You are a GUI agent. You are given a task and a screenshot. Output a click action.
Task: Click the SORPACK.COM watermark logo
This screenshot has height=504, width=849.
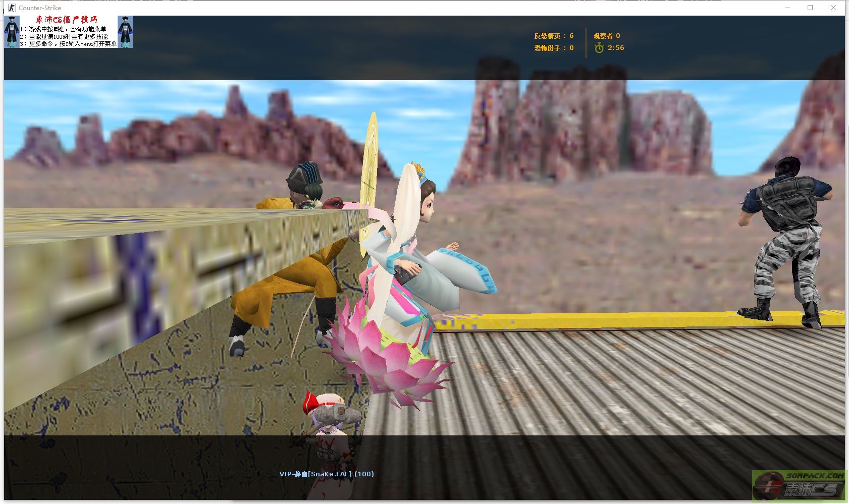[799, 485]
